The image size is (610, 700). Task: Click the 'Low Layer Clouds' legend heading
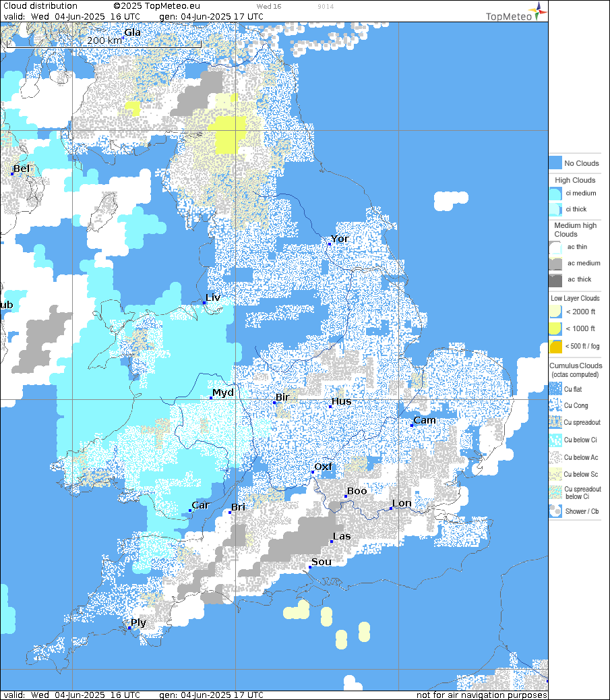pyautogui.click(x=575, y=298)
